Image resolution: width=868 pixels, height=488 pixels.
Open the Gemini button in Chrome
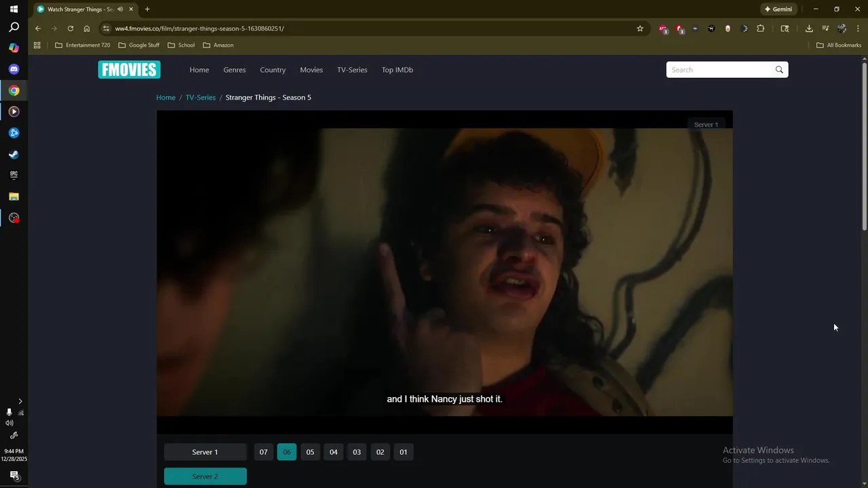[778, 9]
